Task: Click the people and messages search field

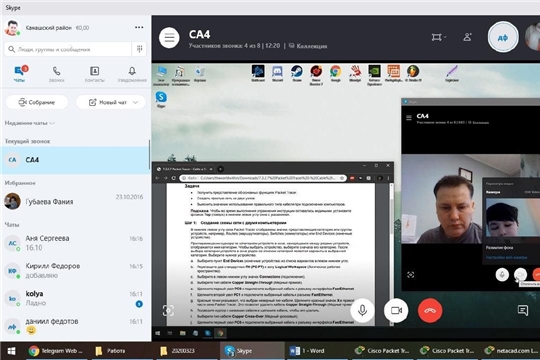Action: [68, 49]
